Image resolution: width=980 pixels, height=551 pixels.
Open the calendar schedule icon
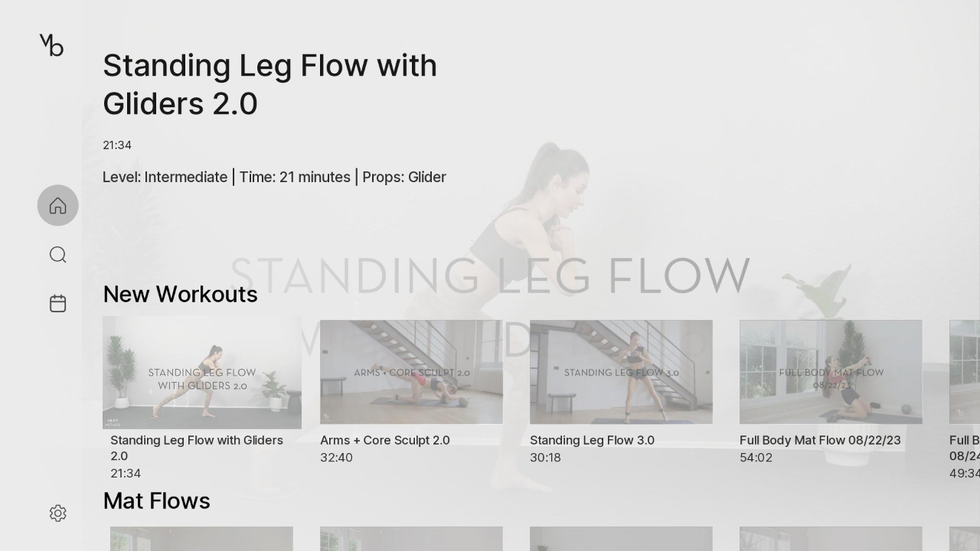point(57,304)
